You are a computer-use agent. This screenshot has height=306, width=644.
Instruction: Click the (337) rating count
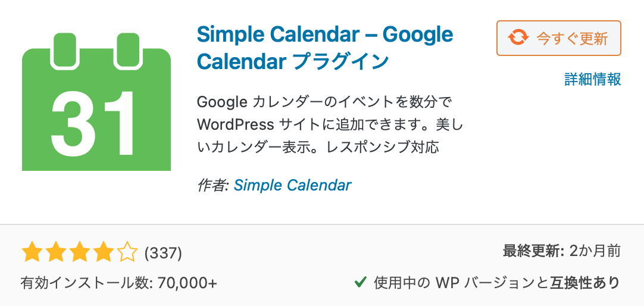tap(163, 254)
